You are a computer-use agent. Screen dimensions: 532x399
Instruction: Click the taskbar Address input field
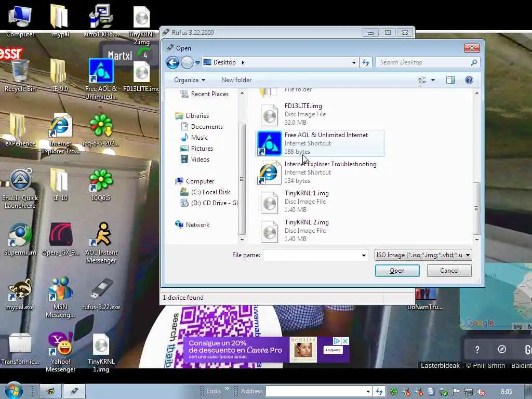[x=315, y=392]
